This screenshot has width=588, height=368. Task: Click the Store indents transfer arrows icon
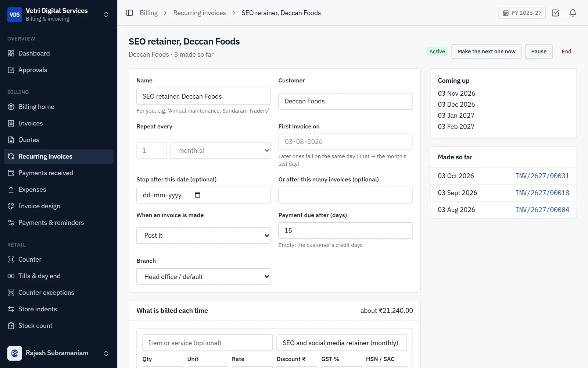click(x=11, y=309)
